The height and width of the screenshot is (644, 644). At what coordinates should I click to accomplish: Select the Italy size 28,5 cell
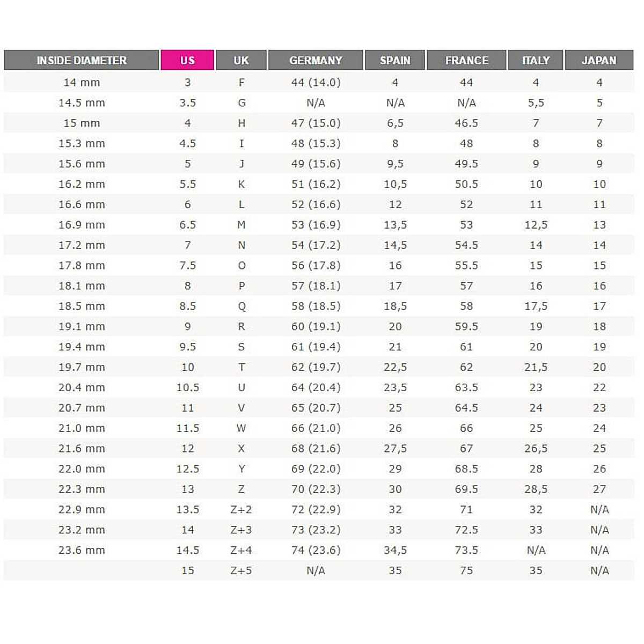[536, 489]
